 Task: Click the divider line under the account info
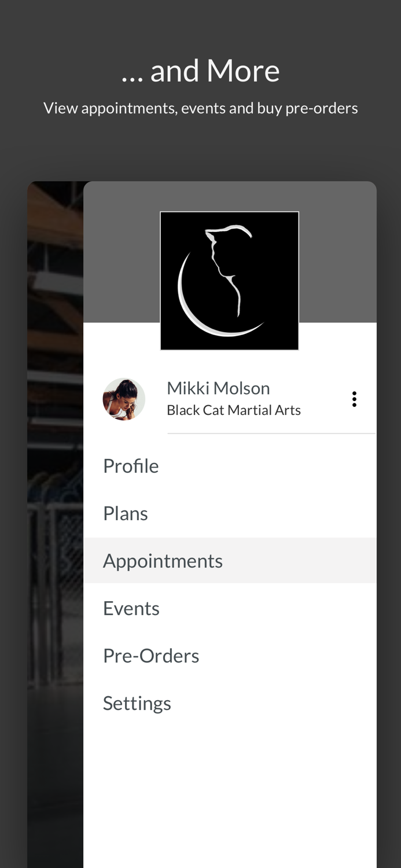pos(271,432)
